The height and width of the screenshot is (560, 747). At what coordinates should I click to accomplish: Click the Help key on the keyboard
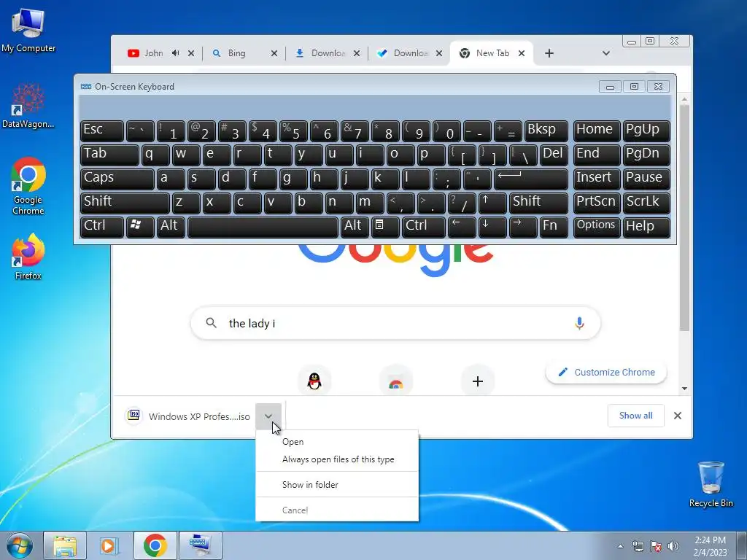[646, 226]
